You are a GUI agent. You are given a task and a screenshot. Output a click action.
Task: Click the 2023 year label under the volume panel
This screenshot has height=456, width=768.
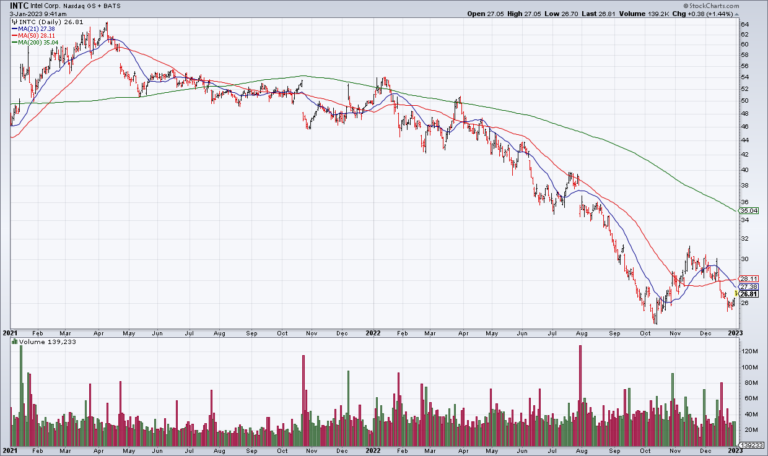[735, 451]
